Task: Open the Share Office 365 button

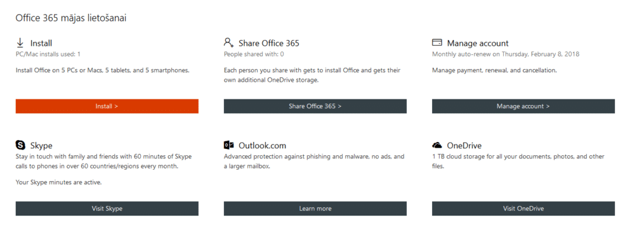Action: pyautogui.click(x=315, y=106)
